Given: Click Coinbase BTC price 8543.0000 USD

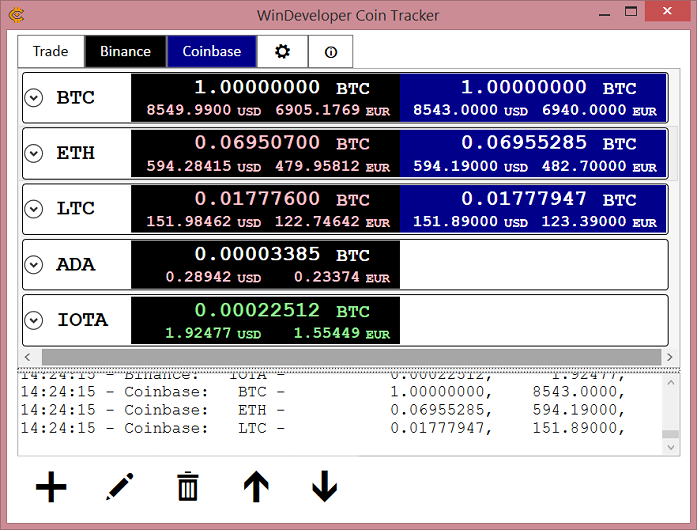Looking at the screenshot, I should [x=470, y=110].
